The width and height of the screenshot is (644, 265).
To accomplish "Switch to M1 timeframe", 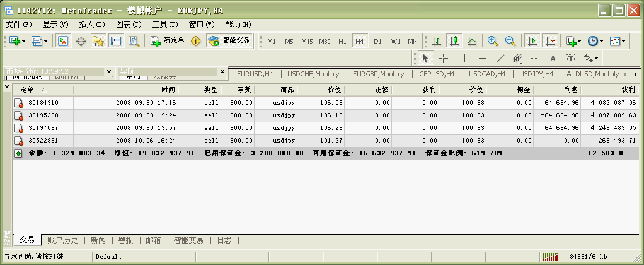I will [x=272, y=41].
